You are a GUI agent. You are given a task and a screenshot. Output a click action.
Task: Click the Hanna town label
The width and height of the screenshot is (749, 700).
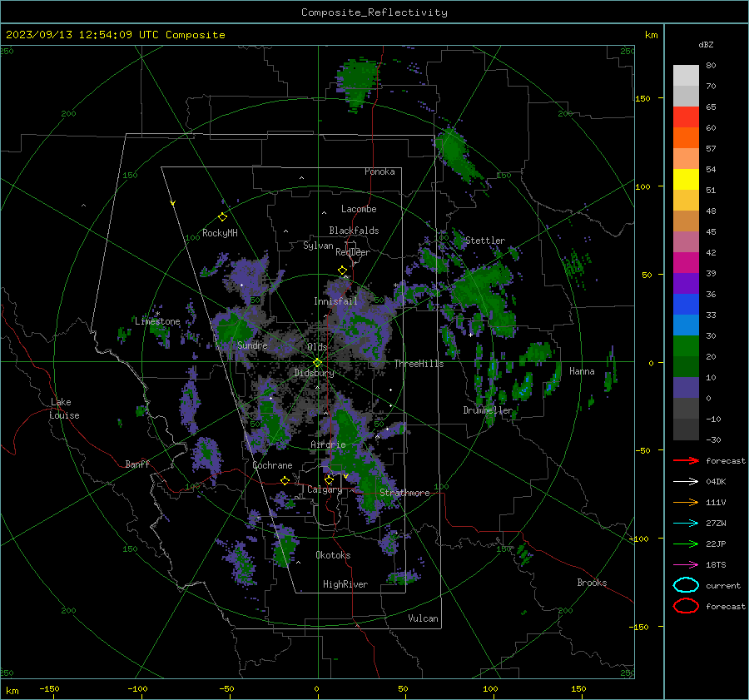[x=582, y=371]
